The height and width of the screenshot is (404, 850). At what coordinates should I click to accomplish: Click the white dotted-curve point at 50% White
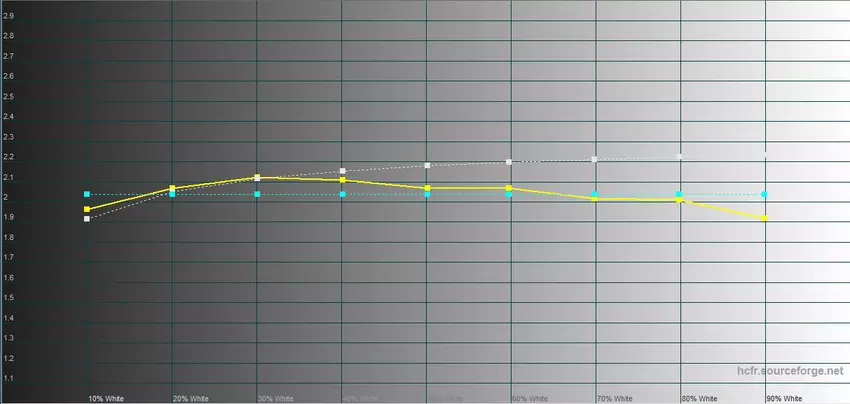(x=427, y=165)
